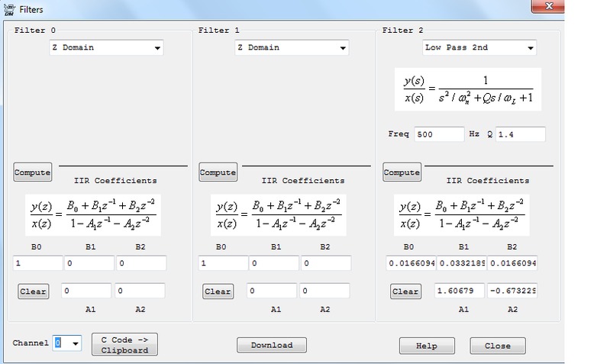Open Filter 0 type dropdown
Viewport: 610px width, 364px height.
[x=102, y=48]
